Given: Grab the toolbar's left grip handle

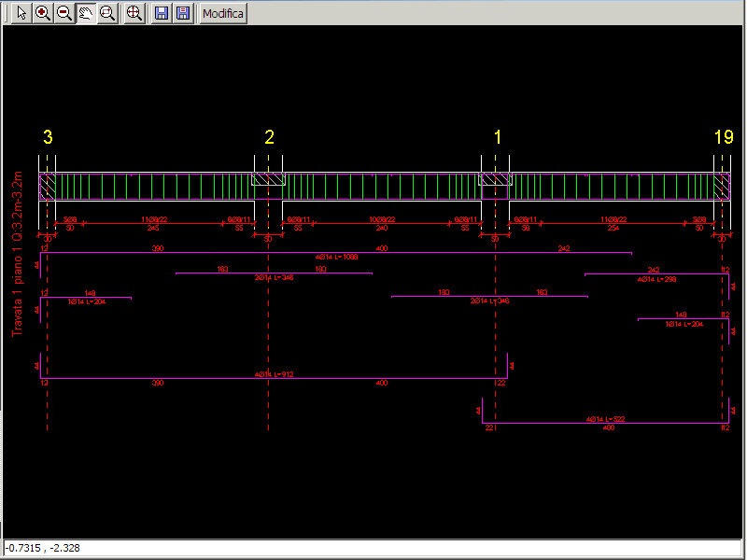Looking at the screenshot, I should pos(5,13).
